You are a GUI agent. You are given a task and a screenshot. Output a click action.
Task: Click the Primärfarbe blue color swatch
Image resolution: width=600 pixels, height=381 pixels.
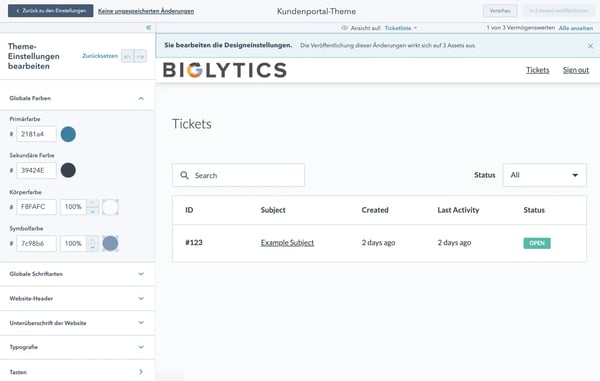[x=68, y=134]
